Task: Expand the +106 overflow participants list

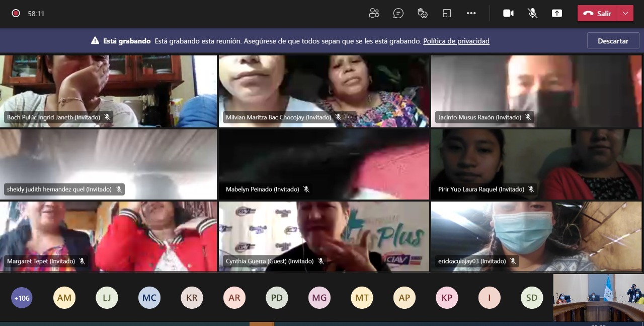Action: [22, 298]
